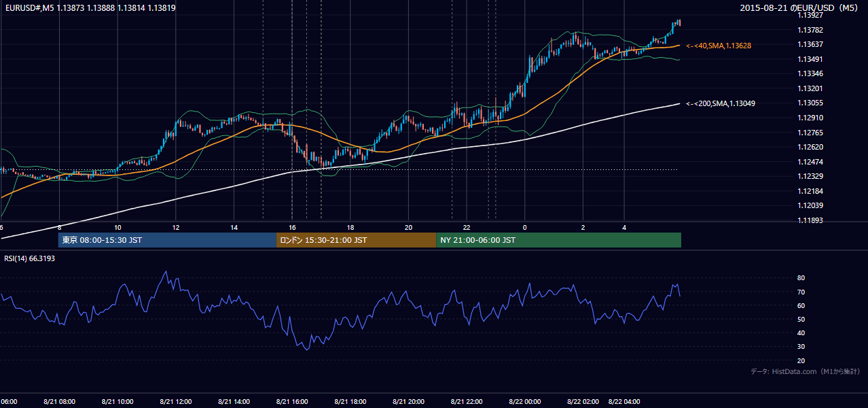
Task: Click the 東京 08:00-15:30 JST session bar
Action: coord(167,240)
